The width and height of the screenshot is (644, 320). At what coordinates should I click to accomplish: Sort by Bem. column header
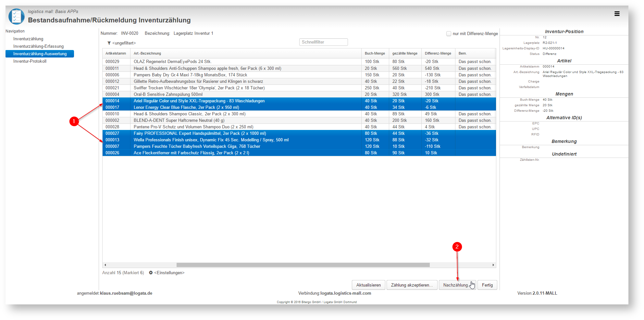475,53
